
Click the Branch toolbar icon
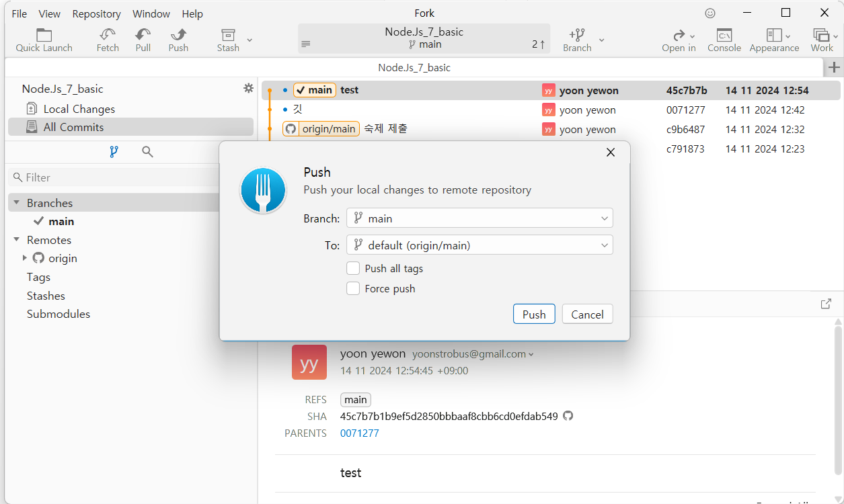(x=577, y=40)
